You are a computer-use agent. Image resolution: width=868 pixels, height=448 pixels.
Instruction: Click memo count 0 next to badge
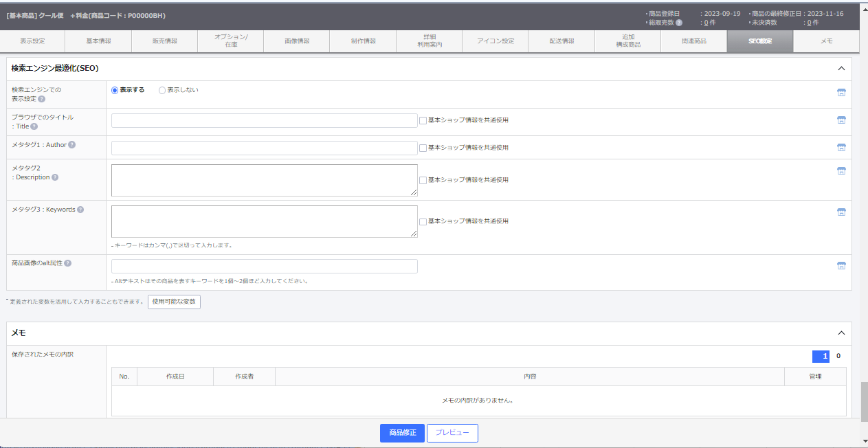point(838,356)
